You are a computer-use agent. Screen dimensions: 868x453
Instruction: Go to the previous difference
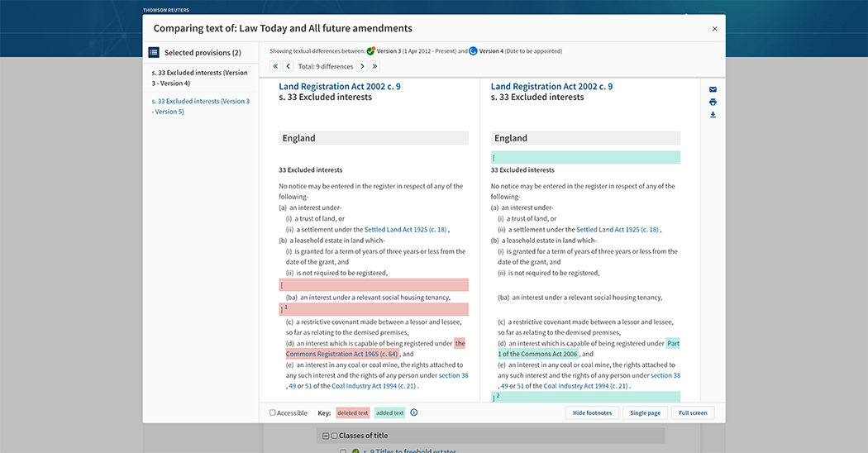click(289, 66)
